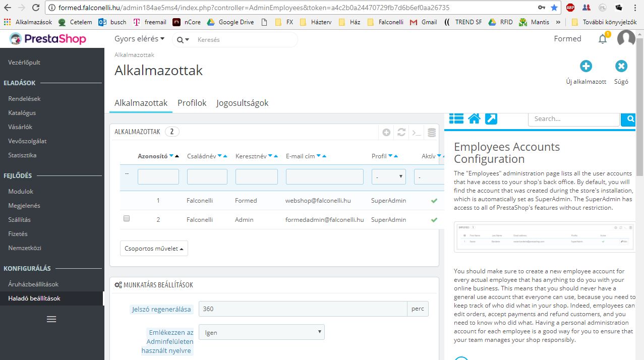Export list to SQL Manager database icon

coord(432,132)
